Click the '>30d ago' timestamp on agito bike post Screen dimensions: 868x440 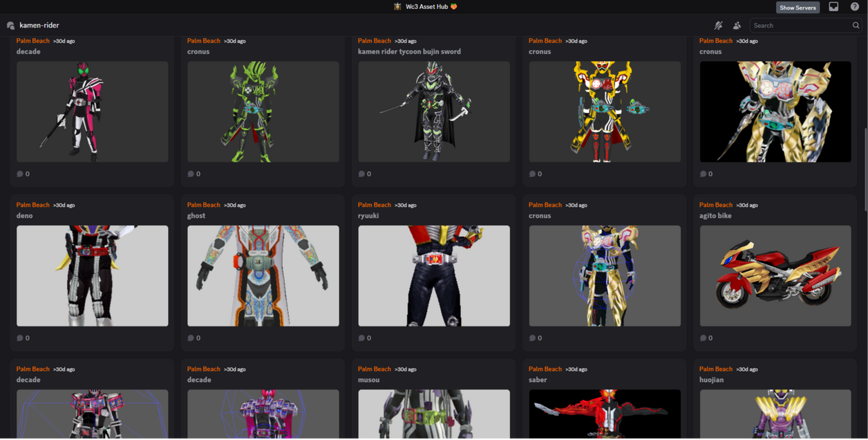pos(747,205)
